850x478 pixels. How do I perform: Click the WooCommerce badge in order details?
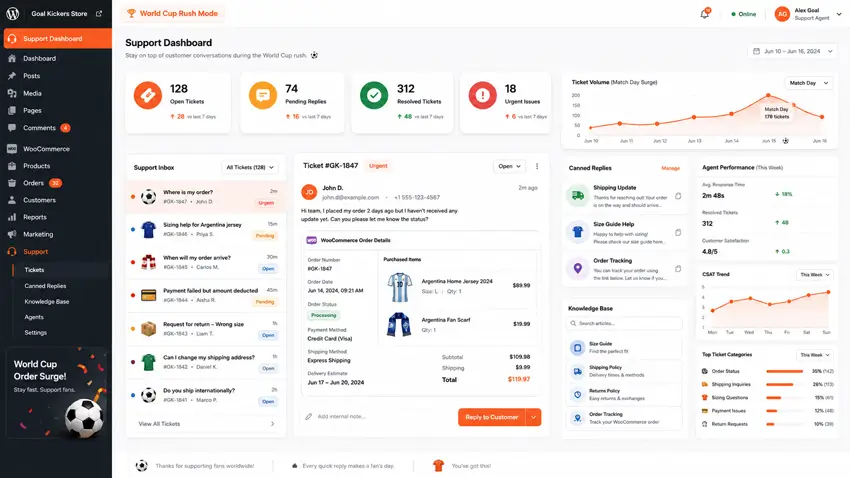312,240
